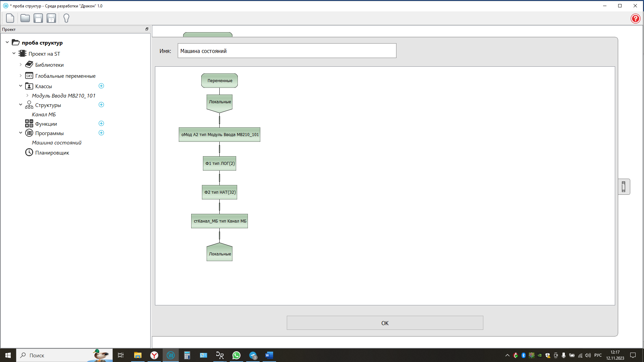Expand Модуль Ввода МВ210_101 class item
The height and width of the screenshot is (362, 644).
tap(27, 96)
